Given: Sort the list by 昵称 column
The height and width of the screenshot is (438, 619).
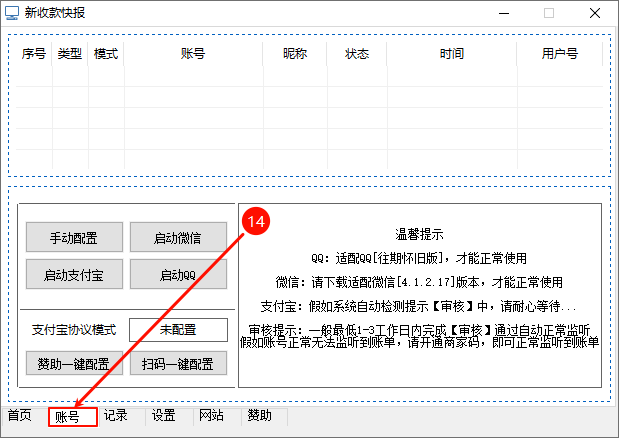Looking at the screenshot, I should click(x=295, y=54).
